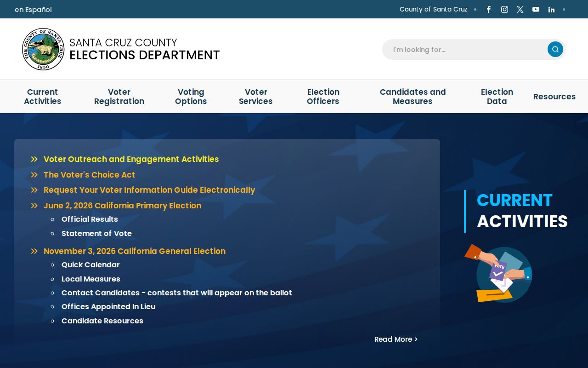This screenshot has width=588, height=368.
Task: Open the Local Measures link
Action: tap(91, 279)
